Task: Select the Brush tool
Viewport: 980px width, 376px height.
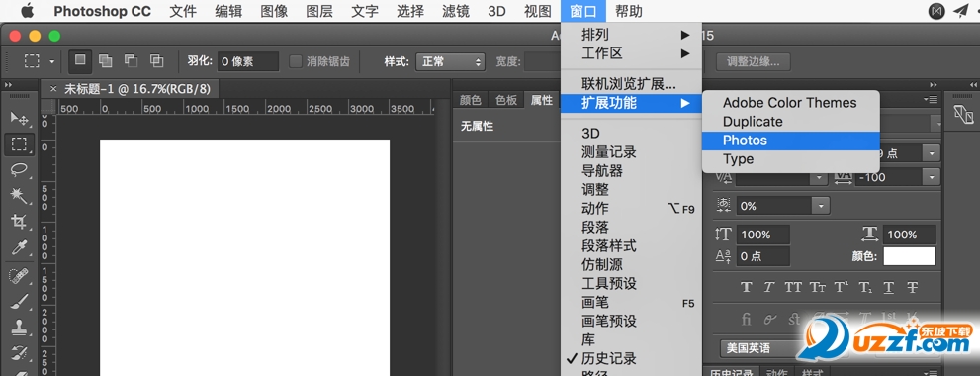Action: point(19,301)
